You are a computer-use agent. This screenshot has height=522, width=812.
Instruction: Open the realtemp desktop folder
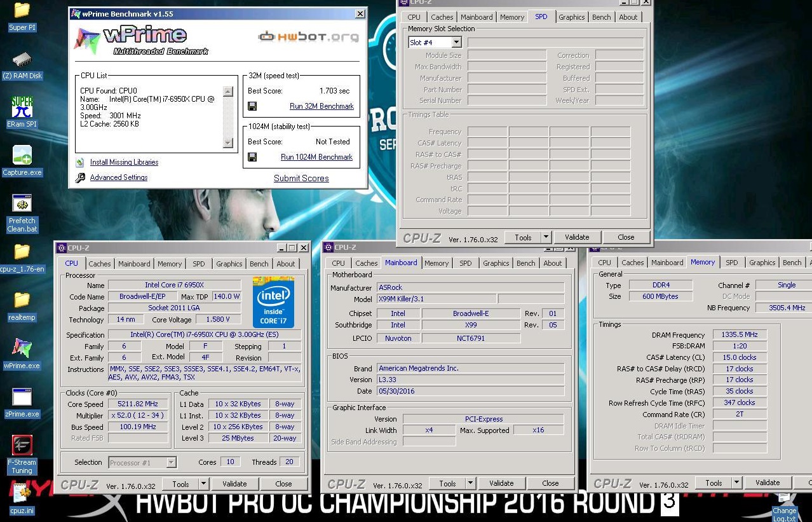22,305
